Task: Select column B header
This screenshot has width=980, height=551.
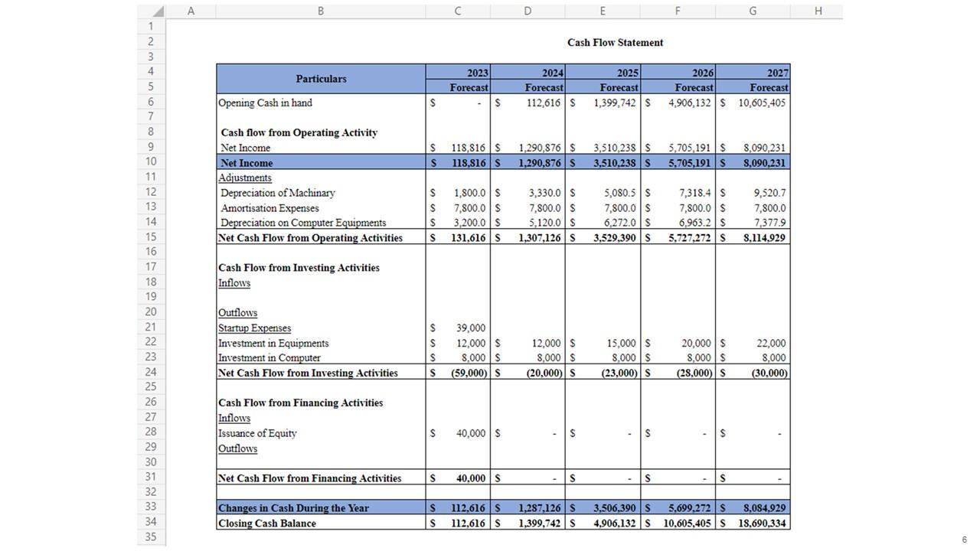Action: (x=320, y=11)
